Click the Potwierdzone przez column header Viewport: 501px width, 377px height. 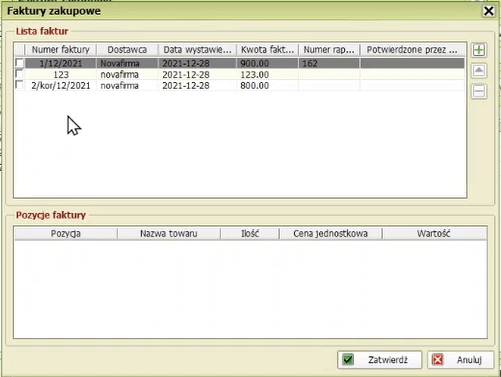(412, 50)
